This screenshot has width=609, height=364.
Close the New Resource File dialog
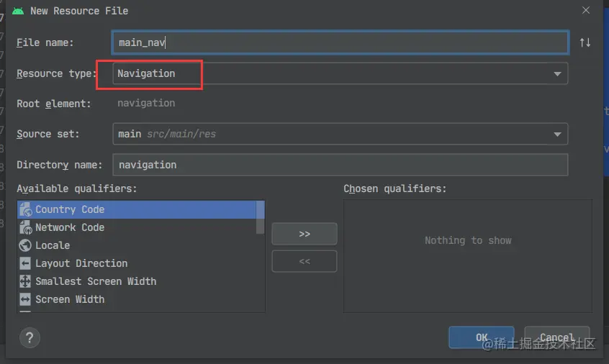coord(586,10)
